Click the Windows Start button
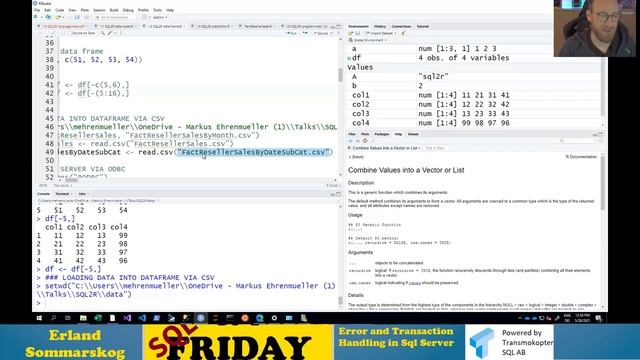Image resolution: width=640 pixels, height=360 pixels. pos(39,318)
